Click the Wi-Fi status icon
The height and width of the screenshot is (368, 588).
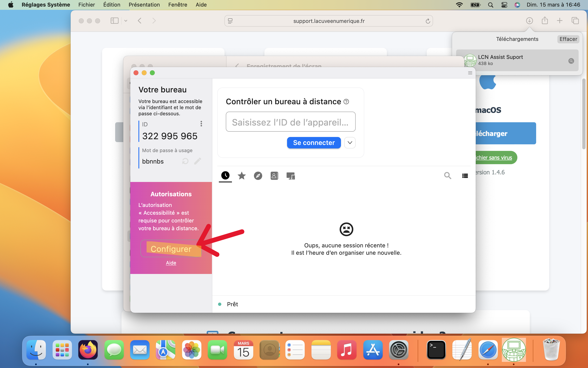pos(459,5)
